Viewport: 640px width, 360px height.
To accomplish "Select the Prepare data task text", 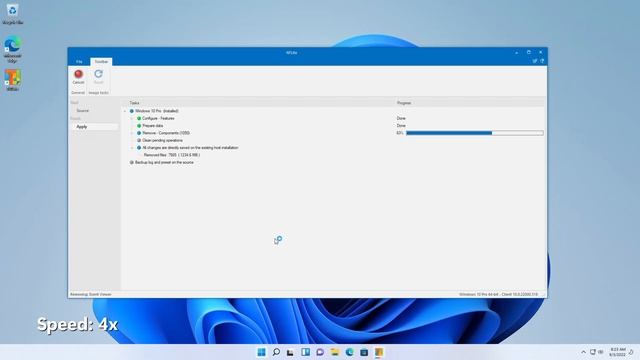I will 153,126.
